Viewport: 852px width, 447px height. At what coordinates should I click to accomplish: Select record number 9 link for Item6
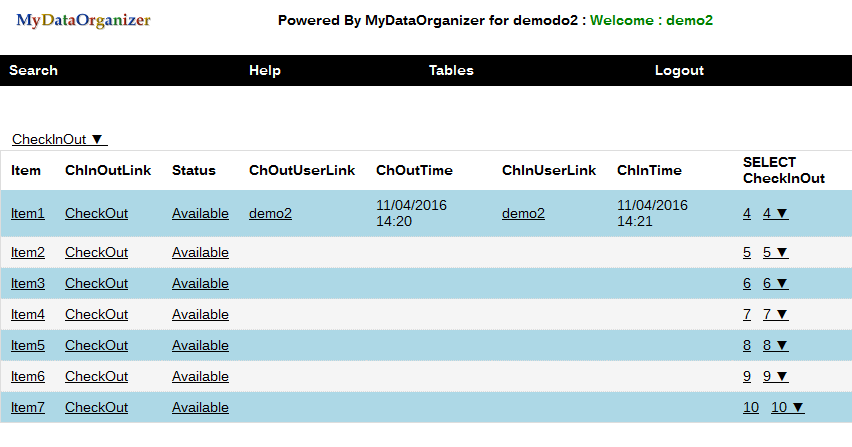747,376
